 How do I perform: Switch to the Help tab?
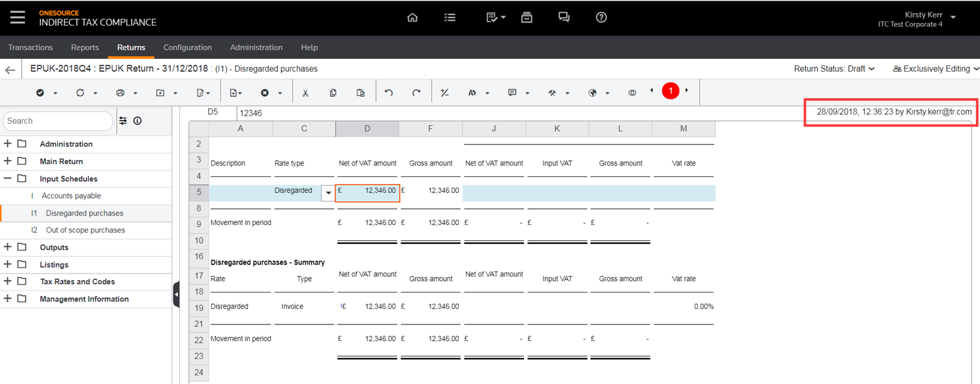coord(309,48)
